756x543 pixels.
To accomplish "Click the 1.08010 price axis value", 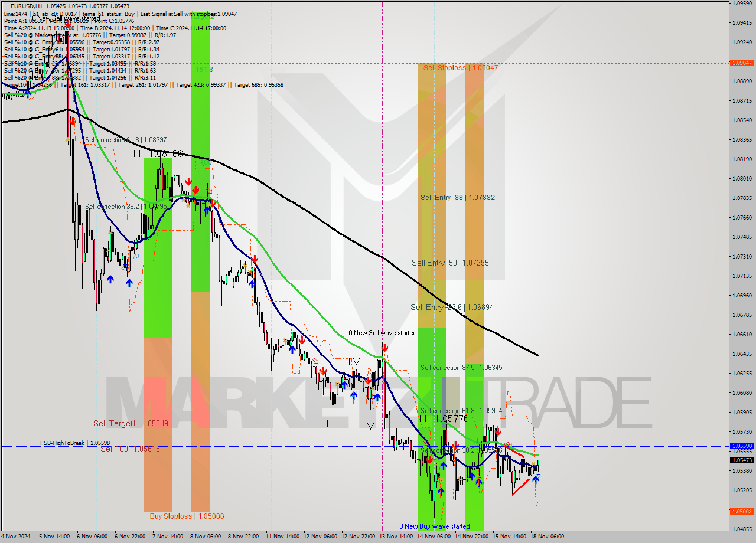I will (742, 178).
